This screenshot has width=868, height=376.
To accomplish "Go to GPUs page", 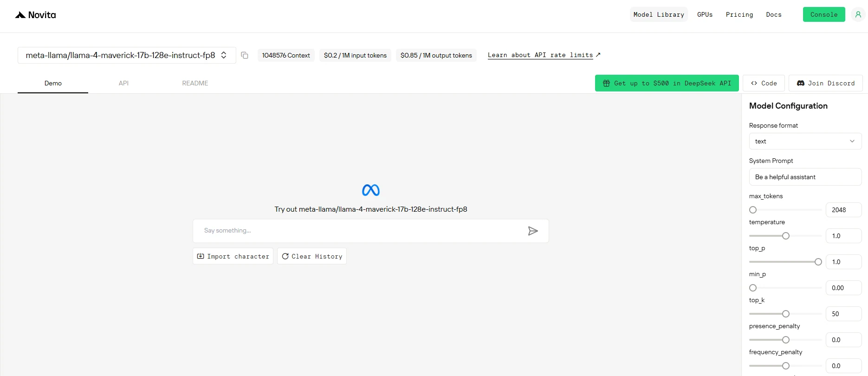I will 705,14.
